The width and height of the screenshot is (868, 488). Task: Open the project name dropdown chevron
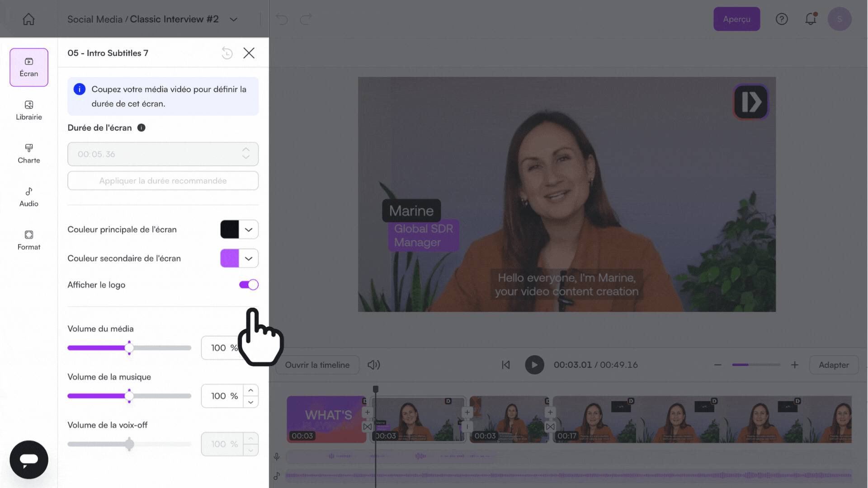(233, 19)
